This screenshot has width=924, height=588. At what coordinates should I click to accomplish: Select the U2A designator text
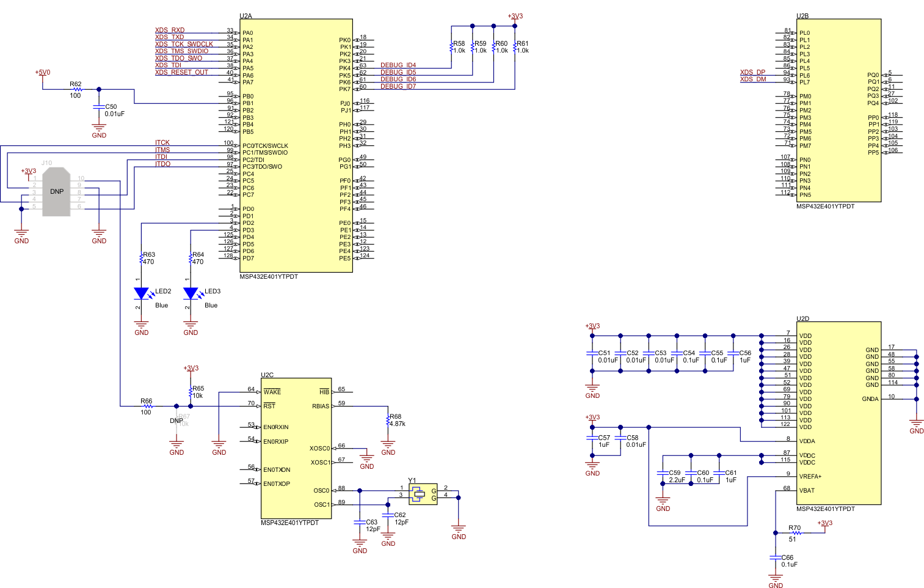pyautogui.click(x=246, y=16)
